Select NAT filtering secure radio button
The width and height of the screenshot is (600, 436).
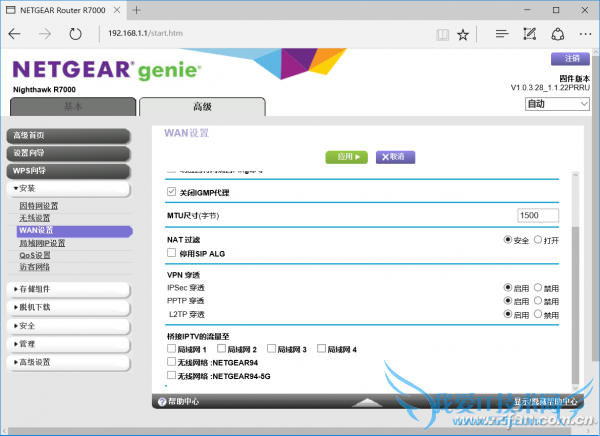[x=507, y=239]
